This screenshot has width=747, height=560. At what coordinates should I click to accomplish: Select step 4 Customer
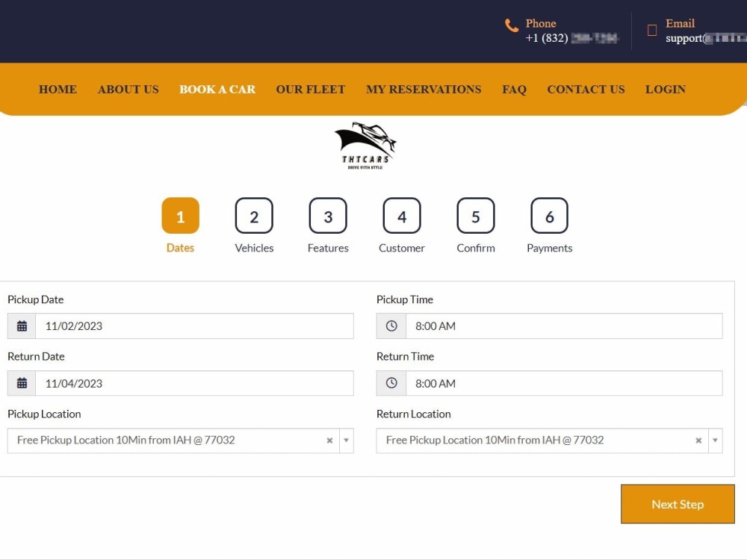point(402,216)
